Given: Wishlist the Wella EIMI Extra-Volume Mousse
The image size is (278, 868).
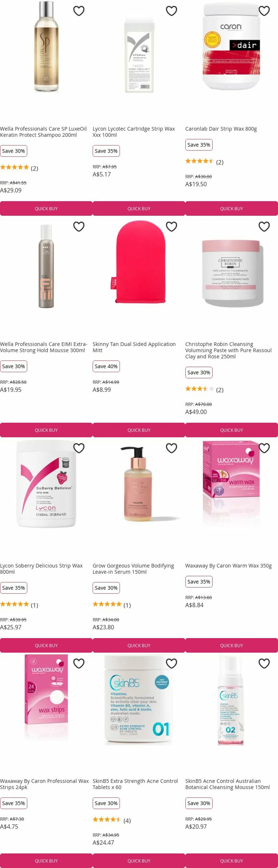Looking at the screenshot, I should [79, 227].
